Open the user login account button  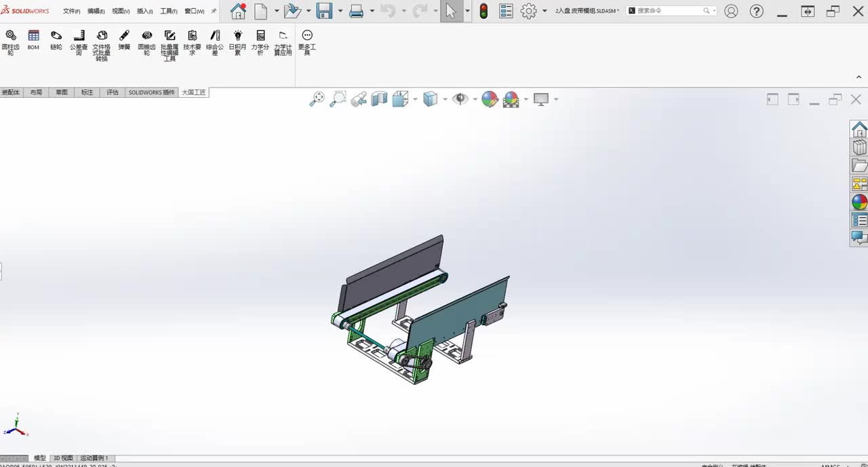click(731, 11)
